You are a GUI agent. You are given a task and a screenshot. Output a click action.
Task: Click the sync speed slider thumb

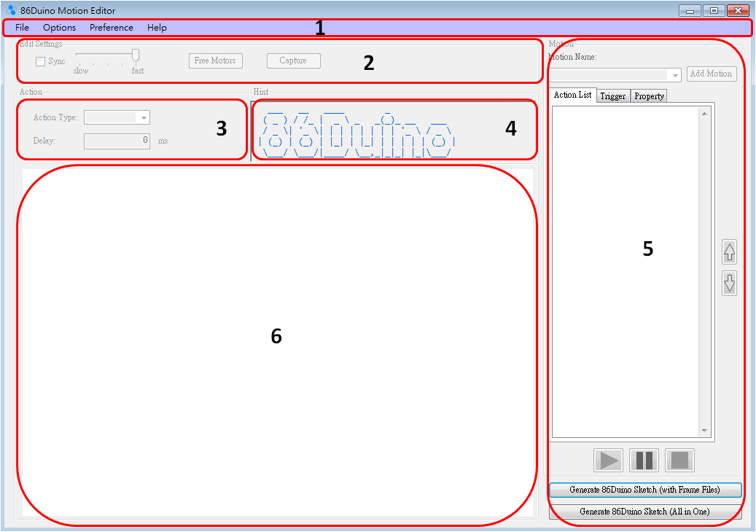pyautogui.click(x=136, y=55)
